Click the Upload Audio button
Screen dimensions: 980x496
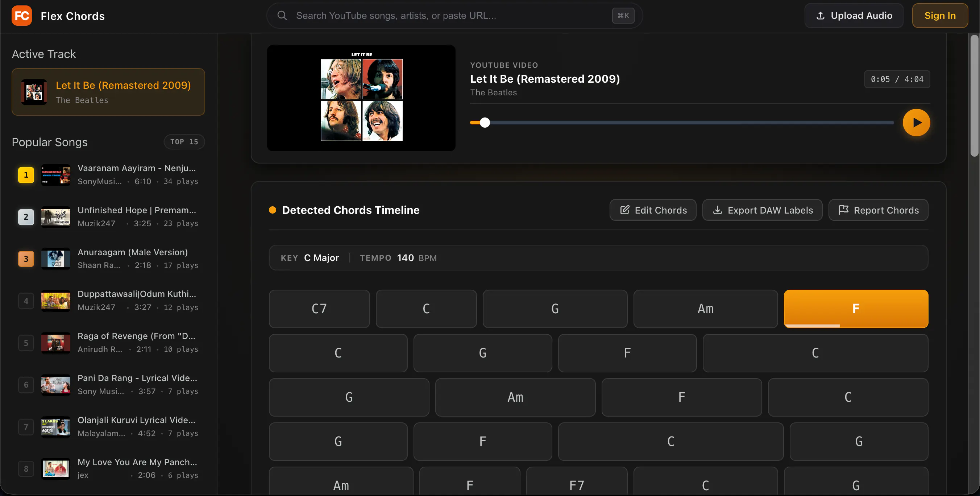pos(854,16)
